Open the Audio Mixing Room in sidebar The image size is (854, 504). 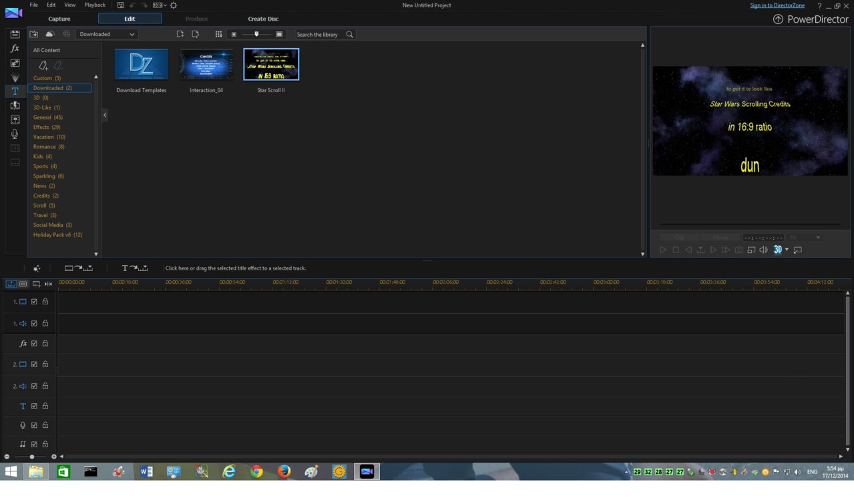click(15, 120)
